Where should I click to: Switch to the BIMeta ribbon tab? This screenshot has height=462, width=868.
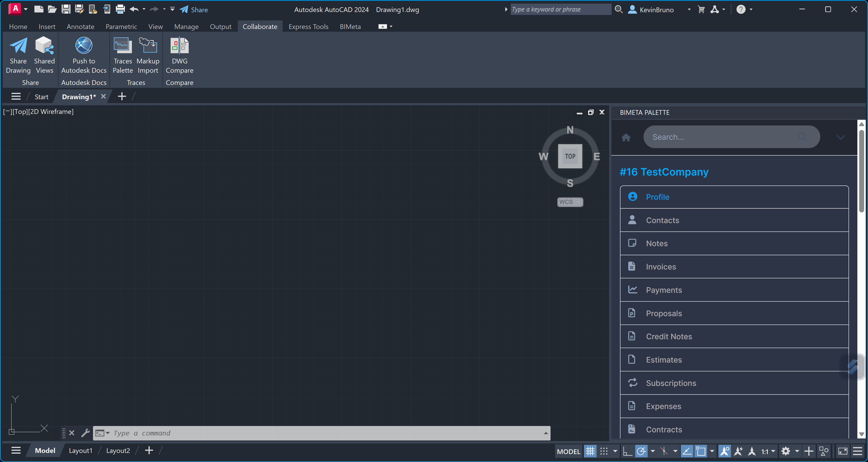(x=350, y=26)
